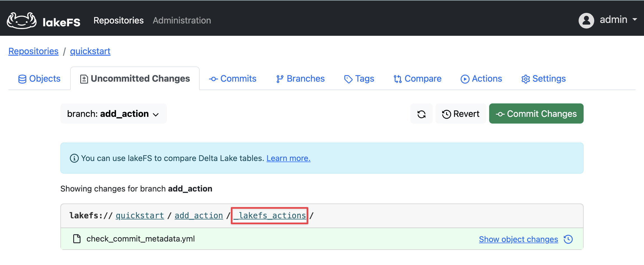Screen dimensions: 644x265
Task: Open the Administration menu
Action: point(182,20)
